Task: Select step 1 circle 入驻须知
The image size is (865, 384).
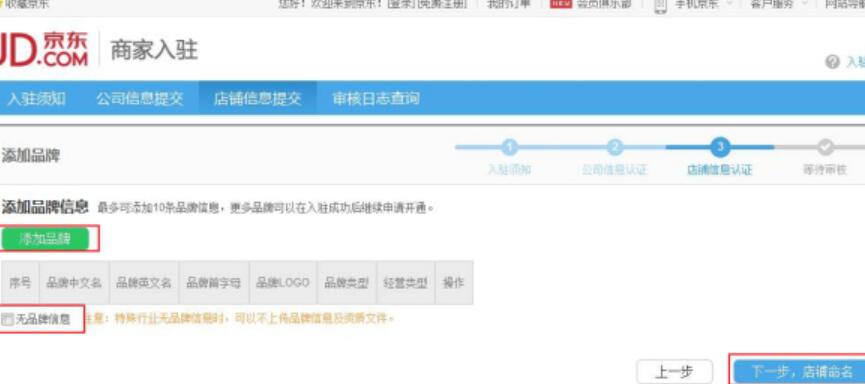Action: (x=510, y=147)
